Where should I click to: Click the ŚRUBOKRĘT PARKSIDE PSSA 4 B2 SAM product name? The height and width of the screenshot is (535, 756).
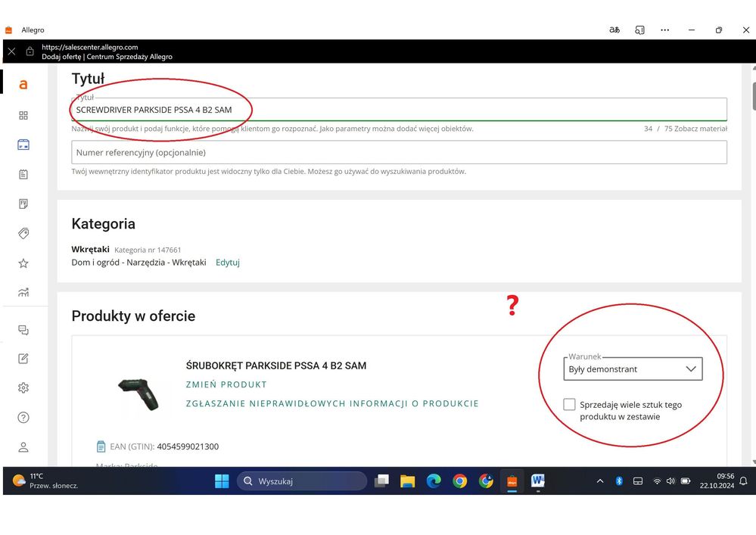click(276, 365)
